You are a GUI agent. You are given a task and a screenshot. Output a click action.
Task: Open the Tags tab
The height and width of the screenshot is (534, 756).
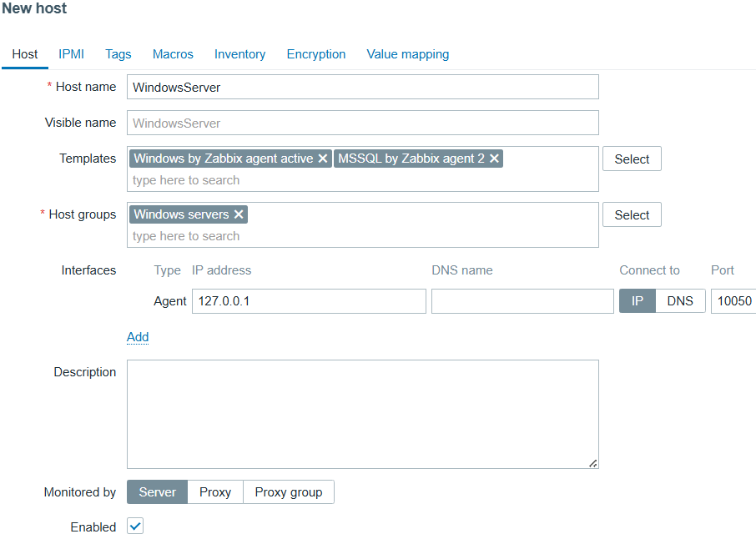[118, 54]
